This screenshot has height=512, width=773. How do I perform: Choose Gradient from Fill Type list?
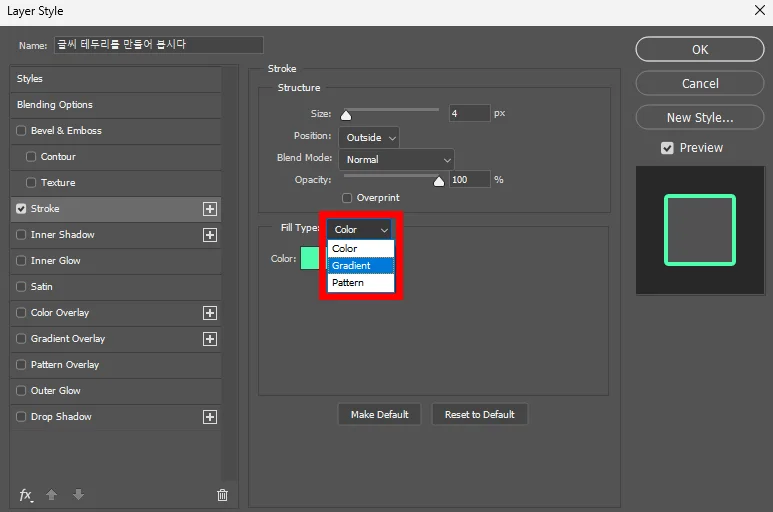point(361,266)
